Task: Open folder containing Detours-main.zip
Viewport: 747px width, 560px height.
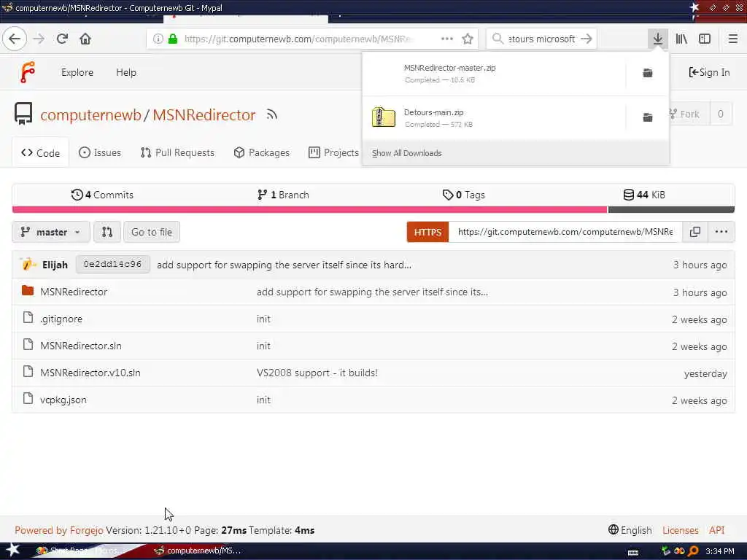Action: point(648,117)
